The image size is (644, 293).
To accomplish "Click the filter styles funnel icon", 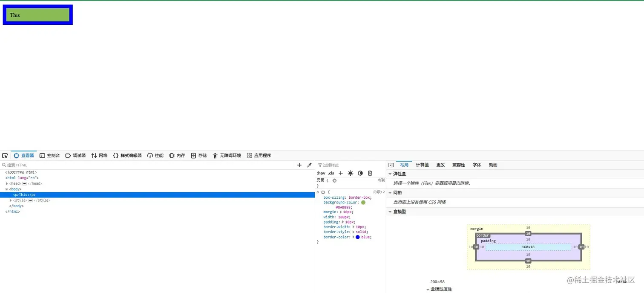I will pyautogui.click(x=320, y=165).
